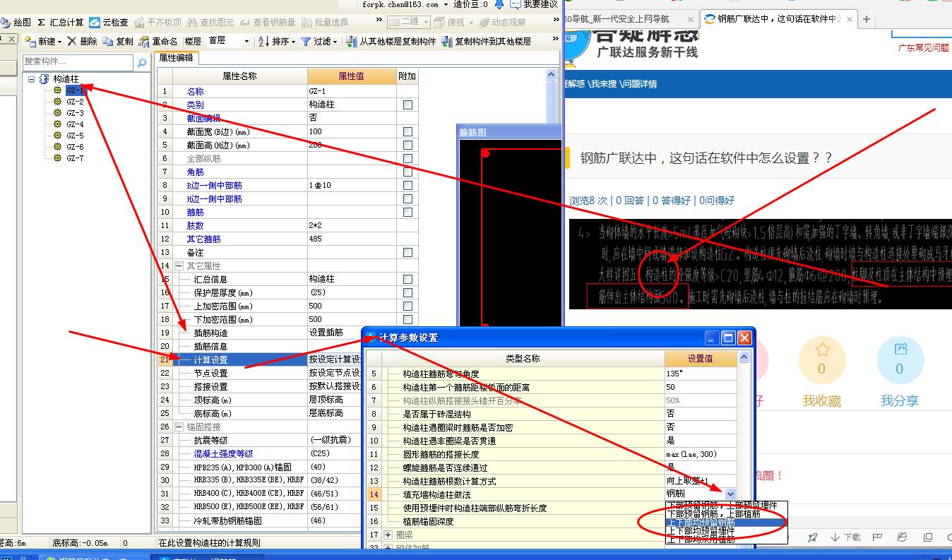Image resolution: width=952 pixels, height=560 pixels.
Task: Select GZ-7 in the component tree
Action: click(76, 158)
